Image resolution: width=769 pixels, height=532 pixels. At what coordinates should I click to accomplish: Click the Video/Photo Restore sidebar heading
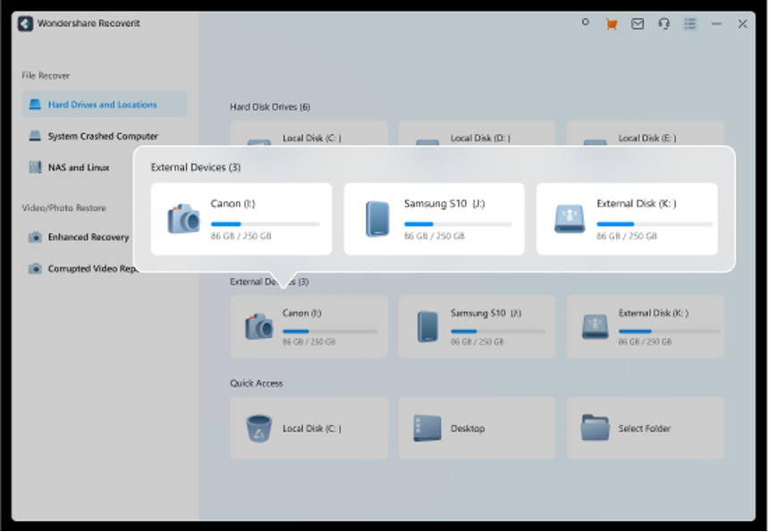pyautogui.click(x=63, y=208)
